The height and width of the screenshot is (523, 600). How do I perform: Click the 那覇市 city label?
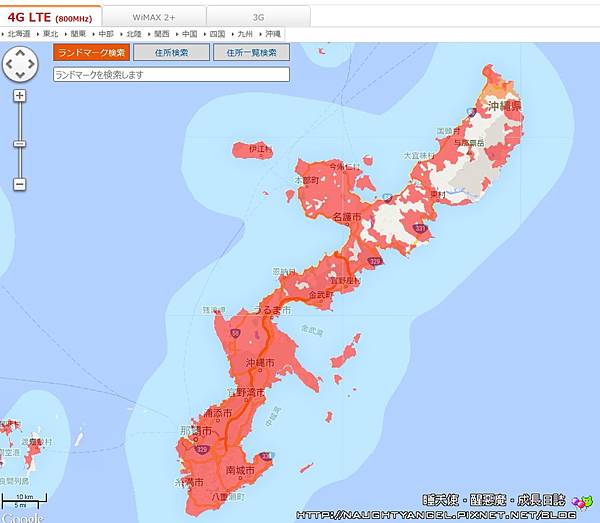[196, 431]
